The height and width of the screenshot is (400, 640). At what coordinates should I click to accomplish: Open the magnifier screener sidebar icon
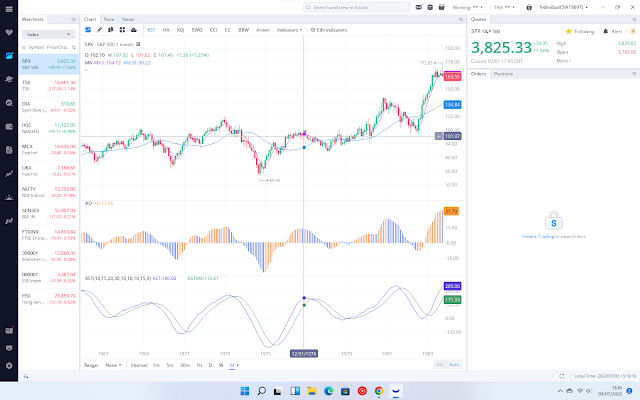9,103
